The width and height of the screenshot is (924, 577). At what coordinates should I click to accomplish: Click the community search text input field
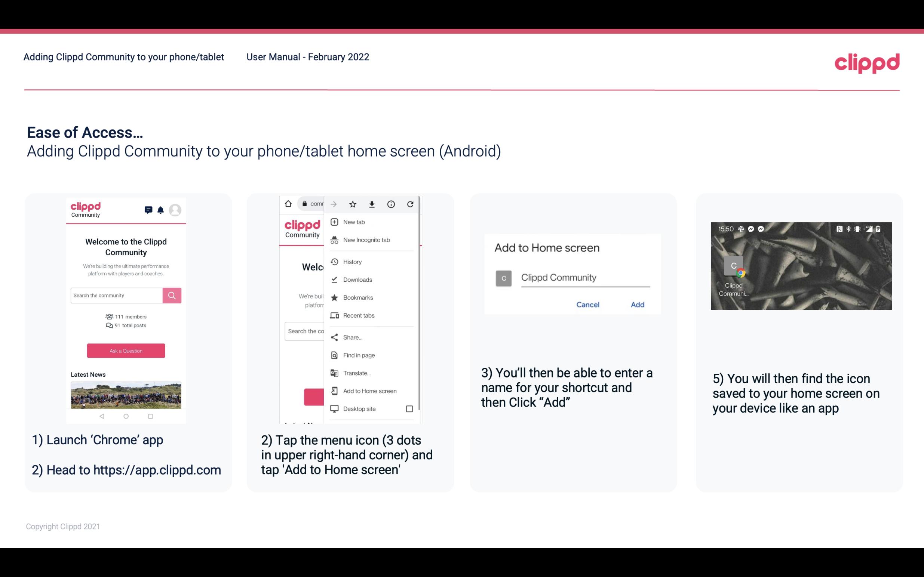116,294
